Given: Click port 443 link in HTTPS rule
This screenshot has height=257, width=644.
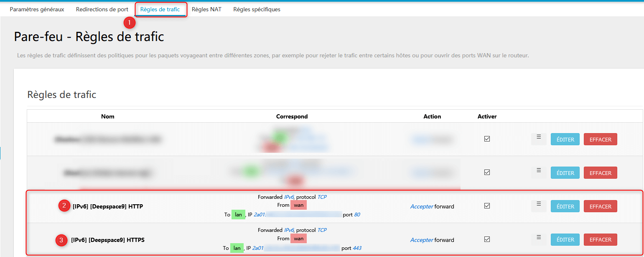Looking at the screenshot, I should 357,248.
